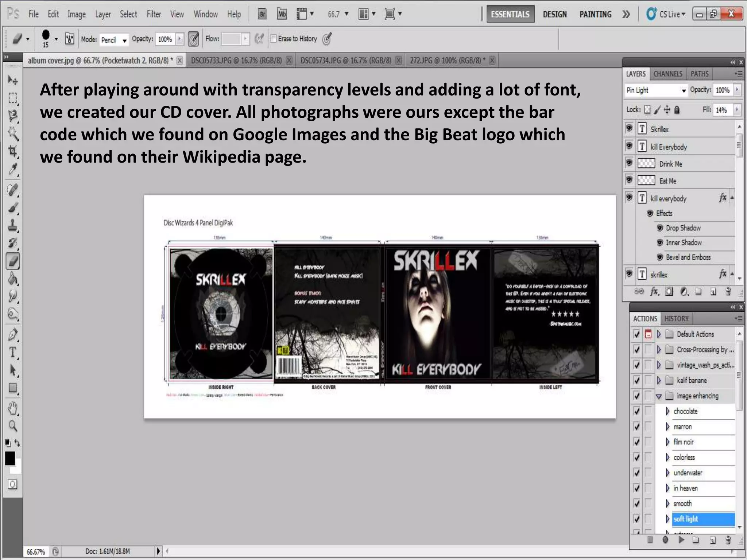Open the layer Fill slider arrow
This screenshot has width=747, height=560.
point(737,110)
